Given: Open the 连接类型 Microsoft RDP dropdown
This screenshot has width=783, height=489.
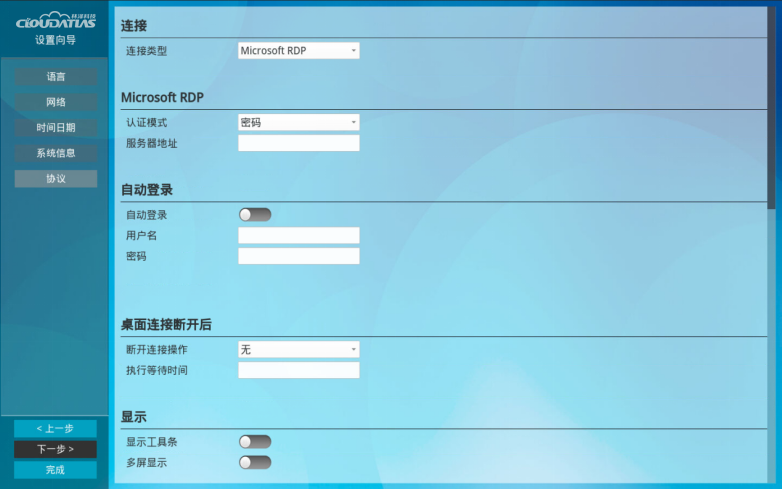Looking at the screenshot, I should pos(299,51).
